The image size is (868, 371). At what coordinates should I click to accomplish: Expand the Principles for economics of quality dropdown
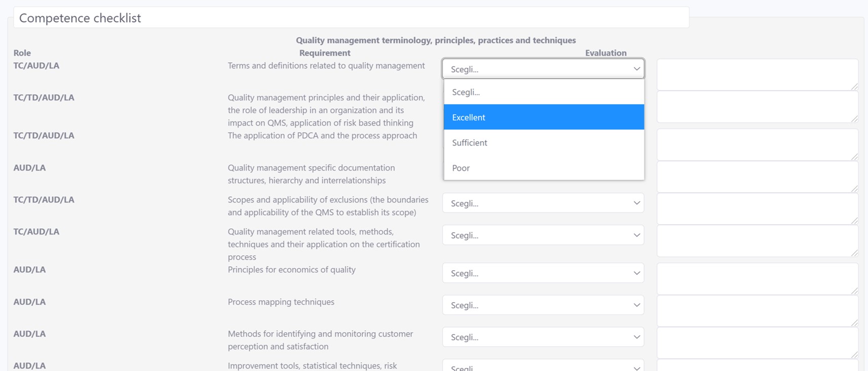[x=543, y=273]
